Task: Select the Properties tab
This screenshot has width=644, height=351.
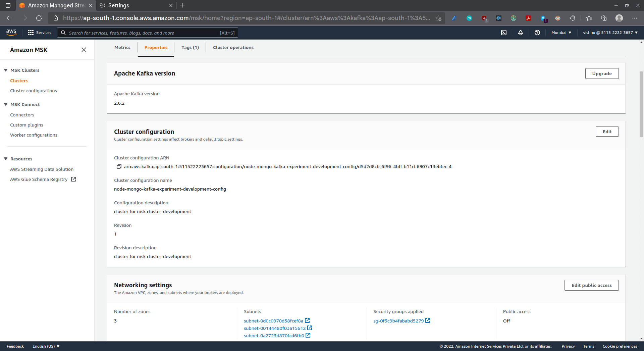Action: click(x=156, y=47)
